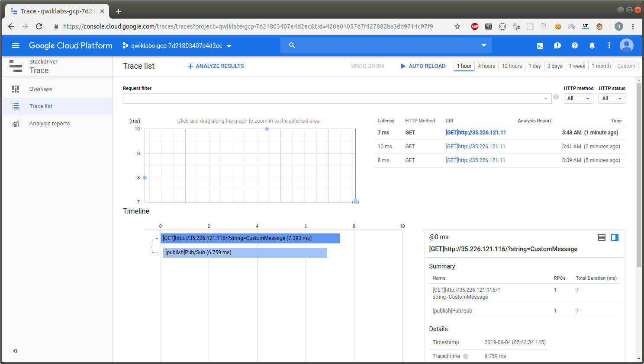Click the 7 ms data point on graph
The width and height of the screenshot is (644, 364).
355,202
